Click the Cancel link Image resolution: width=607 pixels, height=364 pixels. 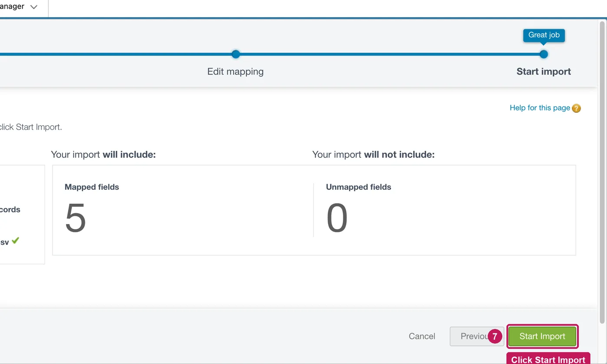[x=422, y=336]
